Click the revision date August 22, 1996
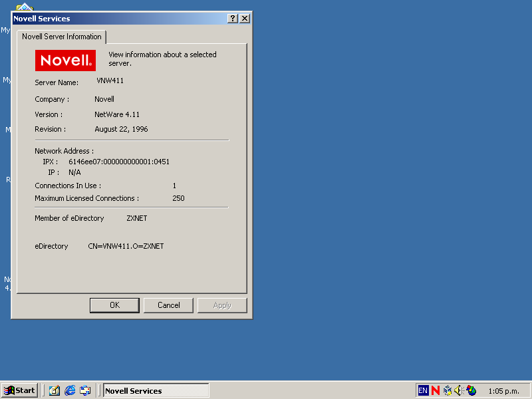Screen dimensions: 532x399 pos(121,129)
